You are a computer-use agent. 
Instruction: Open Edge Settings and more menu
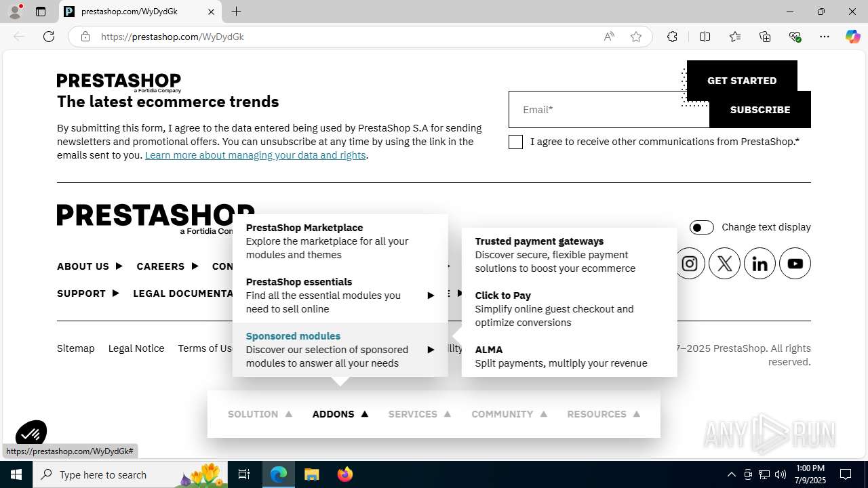[825, 37]
